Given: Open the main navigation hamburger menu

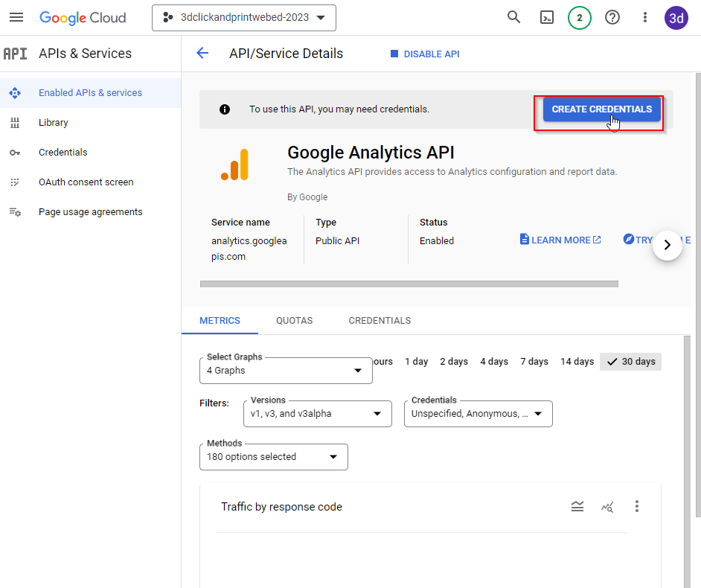Looking at the screenshot, I should [16, 17].
